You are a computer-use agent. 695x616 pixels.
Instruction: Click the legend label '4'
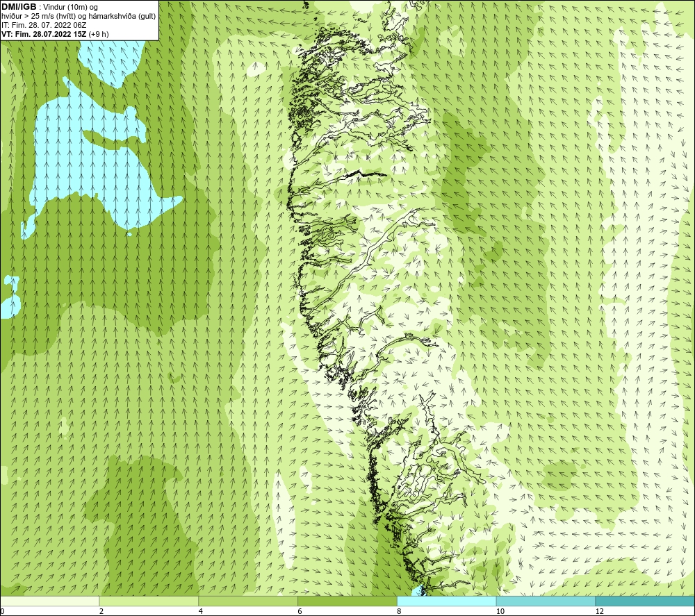pyautogui.click(x=201, y=611)
